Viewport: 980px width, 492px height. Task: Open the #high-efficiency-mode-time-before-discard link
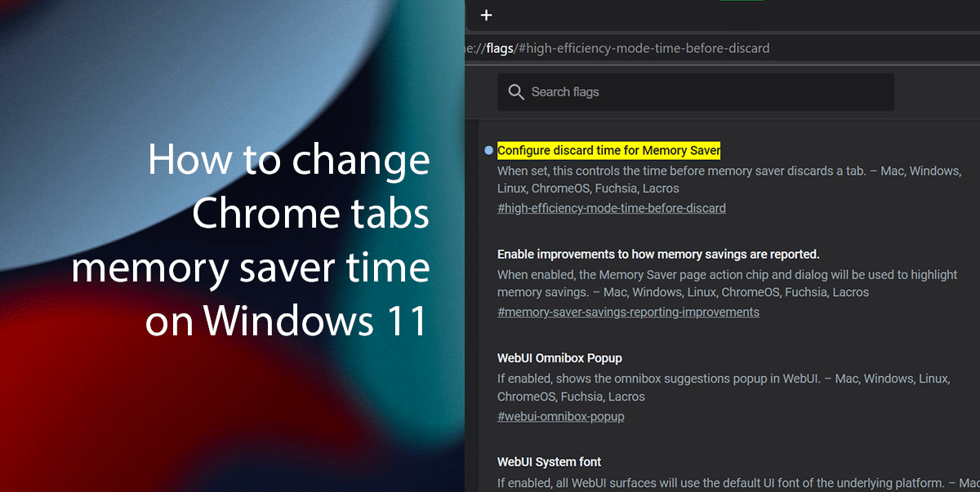click(611, 208)
